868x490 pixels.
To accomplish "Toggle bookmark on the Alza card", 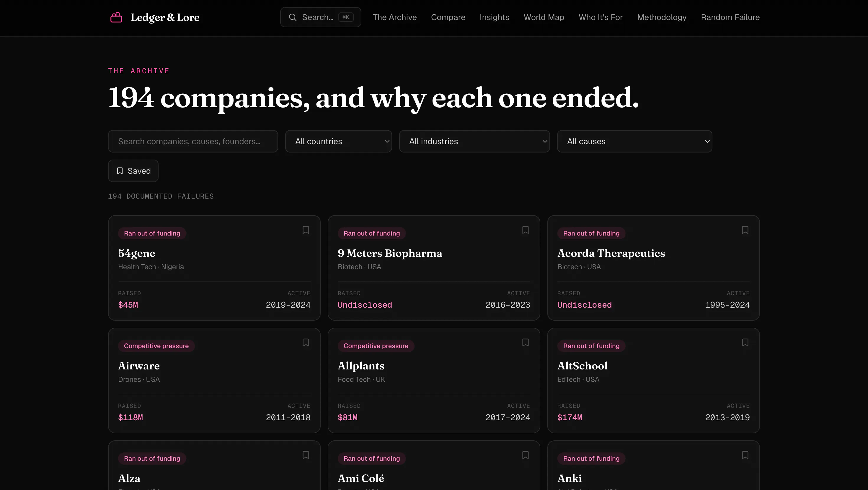I will click(x=306, y=455).
